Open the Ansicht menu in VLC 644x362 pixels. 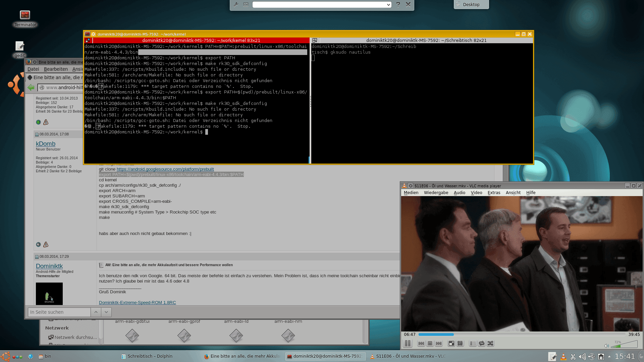(513, 192)
